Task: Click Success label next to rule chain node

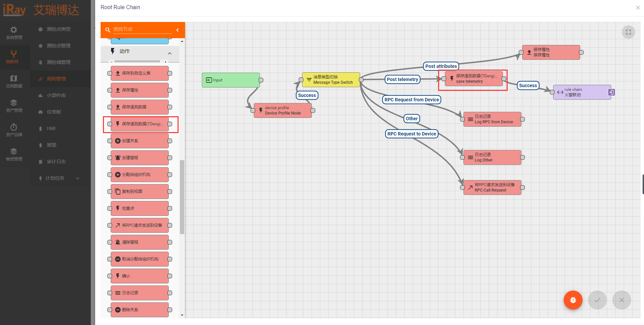Action: tap(528, 85)
